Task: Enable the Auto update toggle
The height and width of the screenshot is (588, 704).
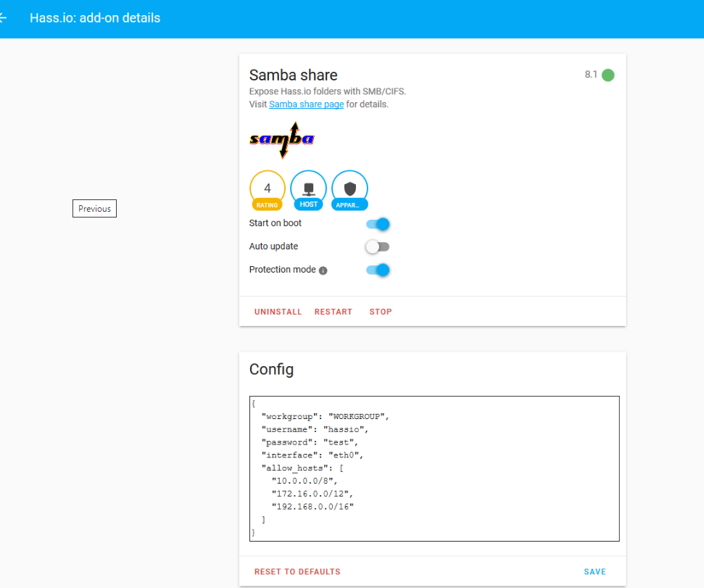Action: point(378,247)
